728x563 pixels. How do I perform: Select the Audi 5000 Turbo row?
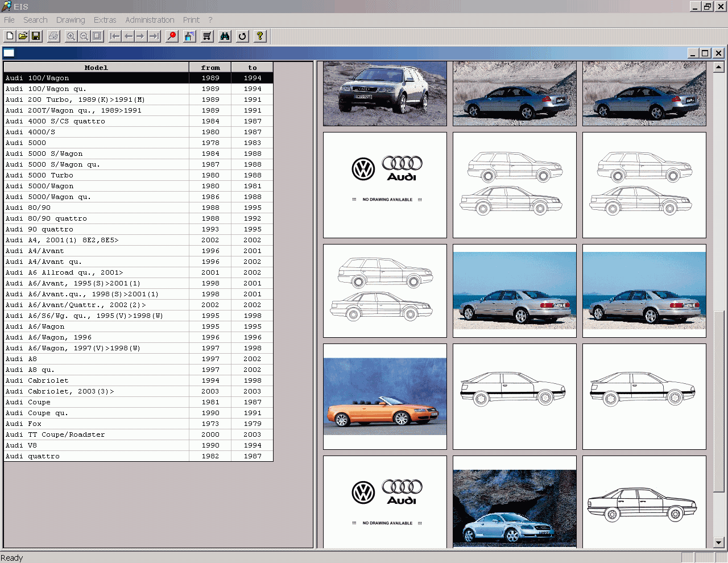click(x=138, y=175)
